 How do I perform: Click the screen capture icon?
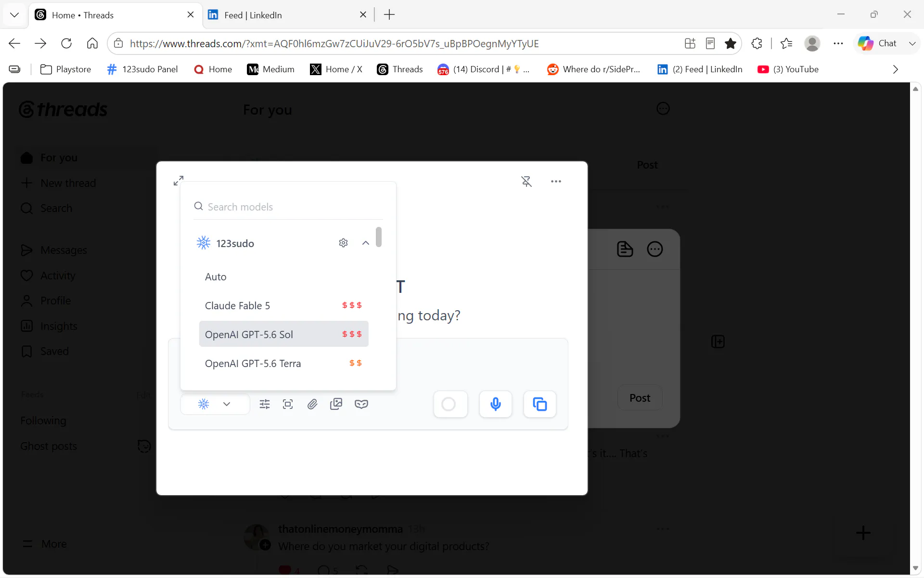point(288,404)
